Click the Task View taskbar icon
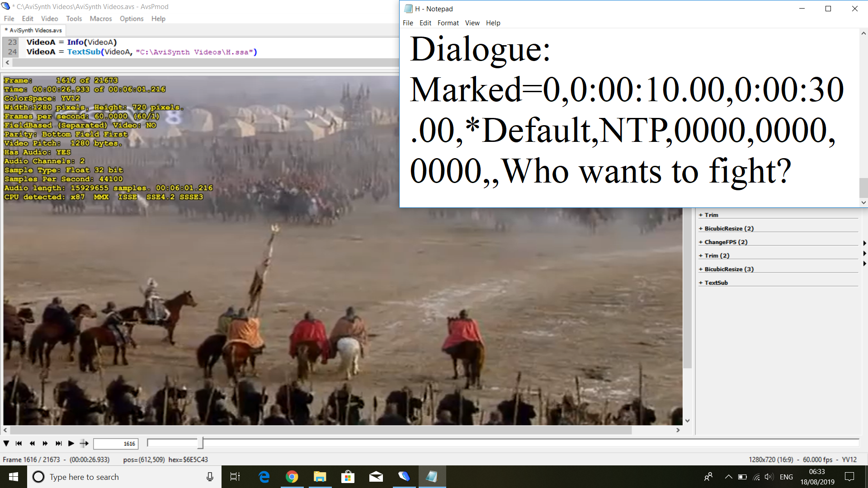The image size is (868, 488). click(235, 477)
